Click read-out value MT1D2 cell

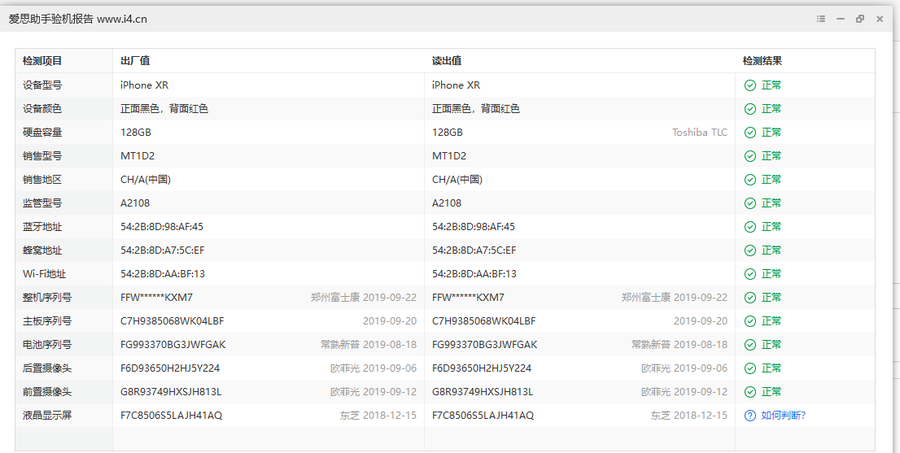tap(449, 156)
